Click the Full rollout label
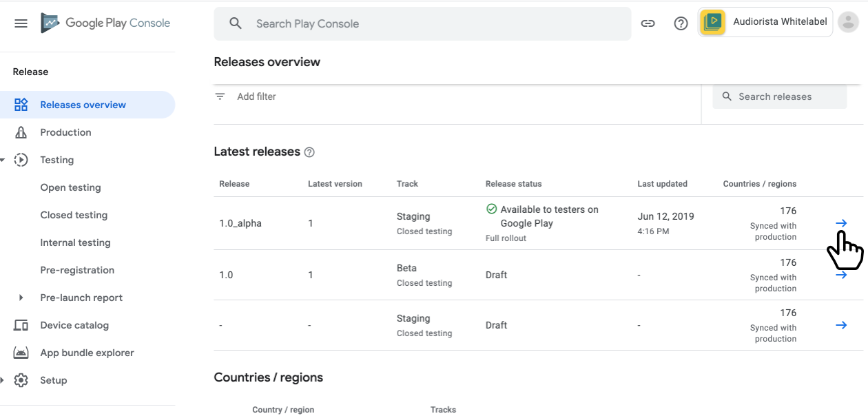 point(506,238)
